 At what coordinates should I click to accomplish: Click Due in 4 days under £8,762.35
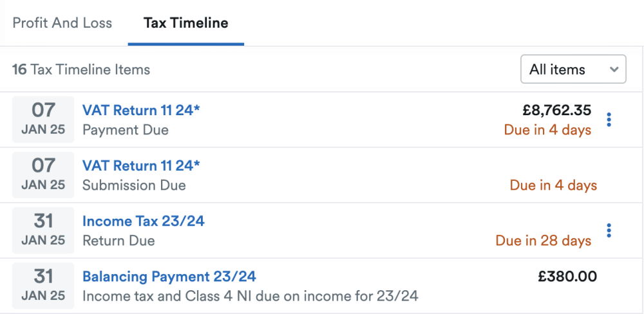pos(547,130)
